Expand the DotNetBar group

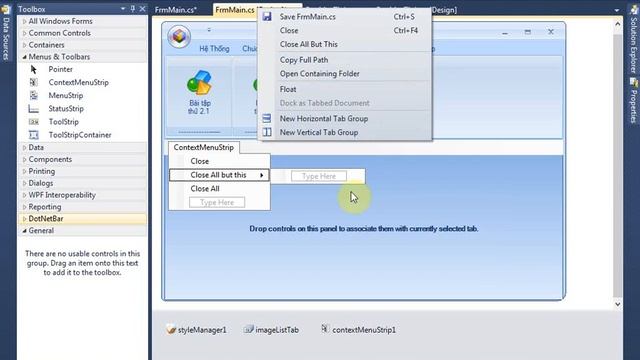point(24,219)
